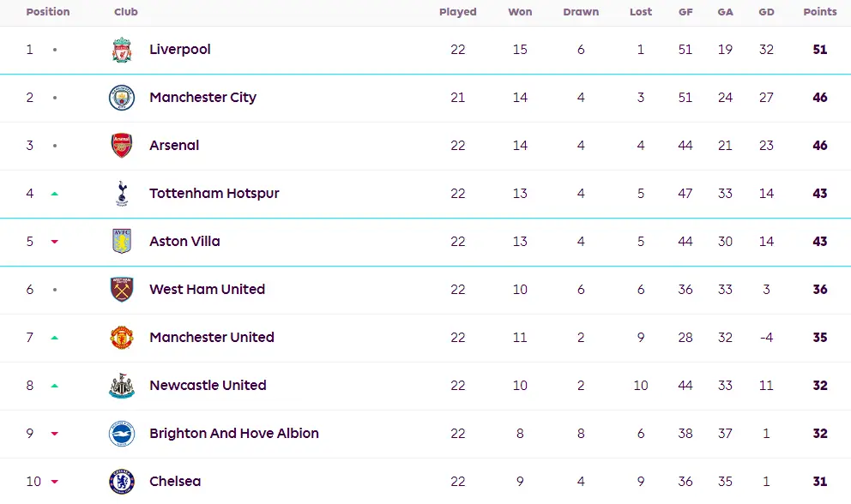
Task: Click Aston Villa's red down-arrow indicator
Action: [x=54, y=242]
